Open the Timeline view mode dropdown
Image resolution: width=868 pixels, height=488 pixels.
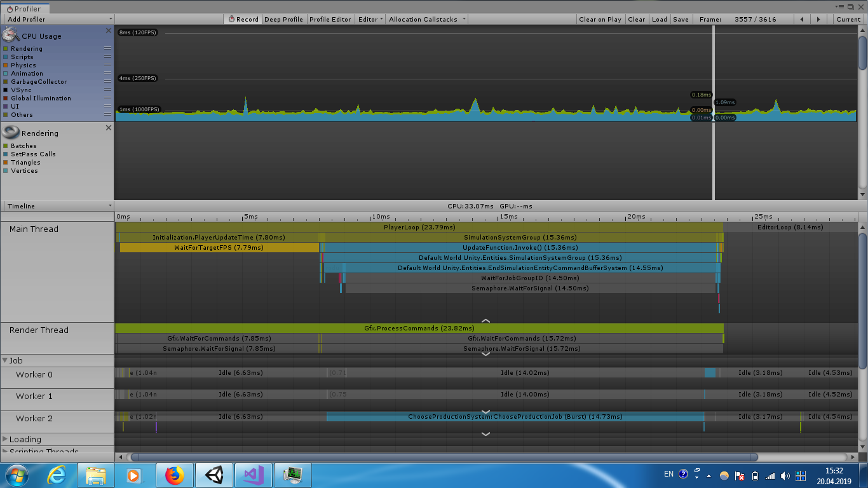[x=58, y=206]
